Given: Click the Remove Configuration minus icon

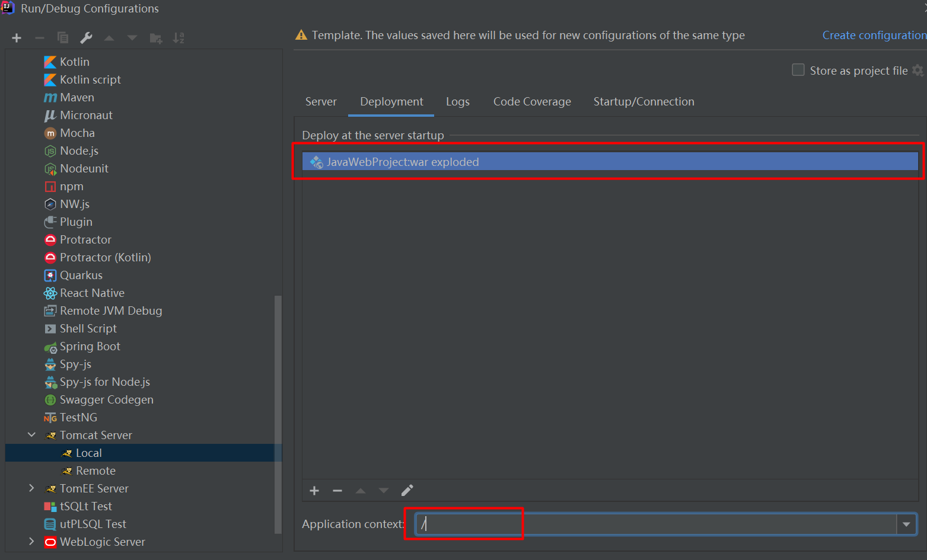Looking at the screenshot, I should point(40,38).
